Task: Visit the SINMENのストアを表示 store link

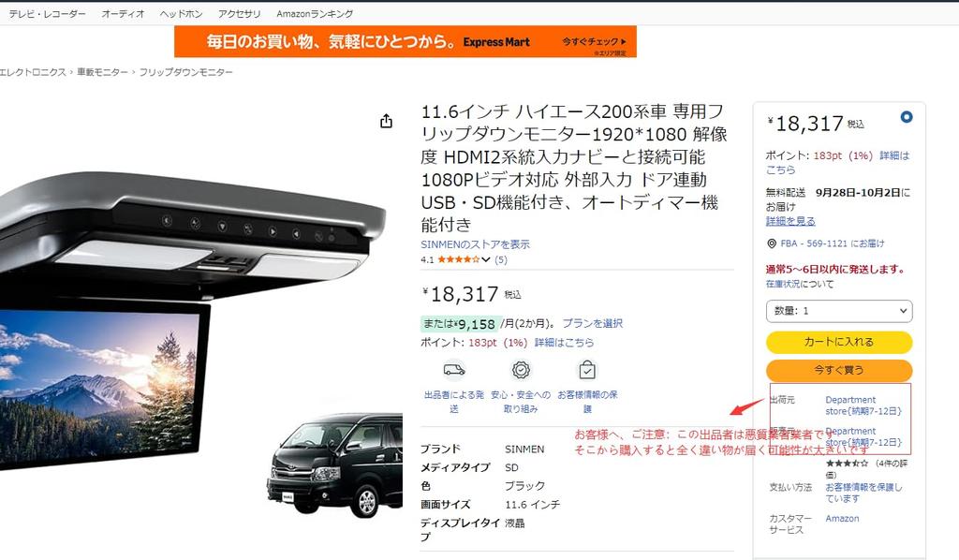Action: [x=475, y=244]
